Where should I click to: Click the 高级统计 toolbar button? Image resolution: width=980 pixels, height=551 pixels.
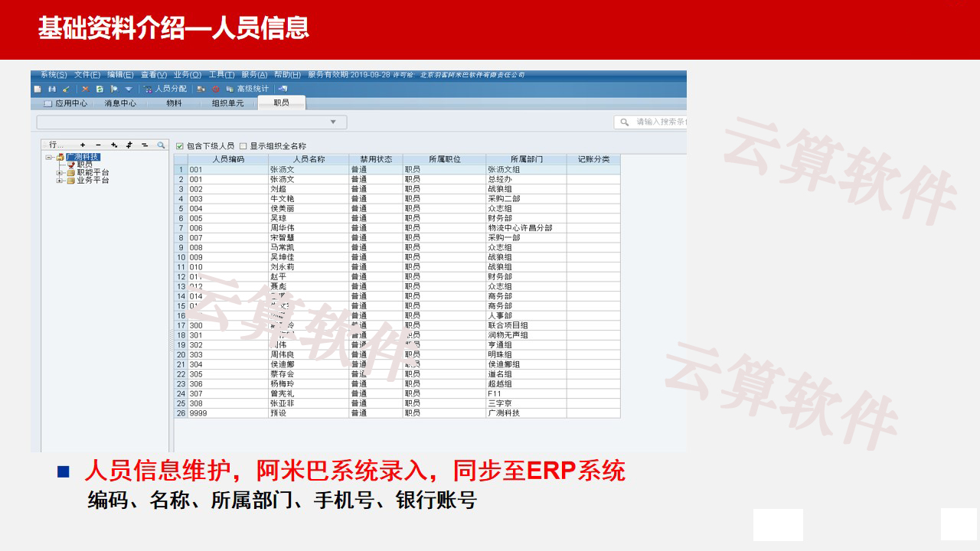click(247, 89)
